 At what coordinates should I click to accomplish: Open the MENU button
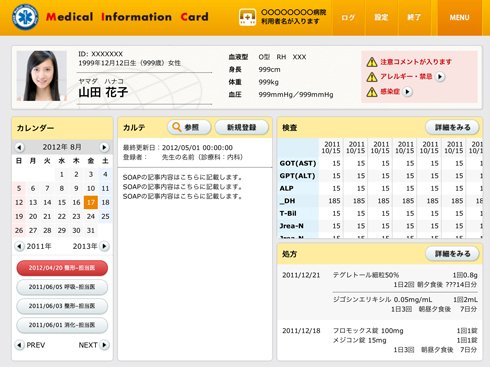[459, 17]
